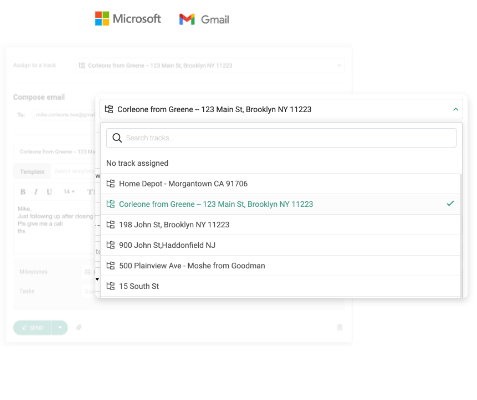Image resolution: width=477 pixels, height=400 pixels.
Task: Click the attachment paperclip icon next to Send
Action: pos(79,327)
